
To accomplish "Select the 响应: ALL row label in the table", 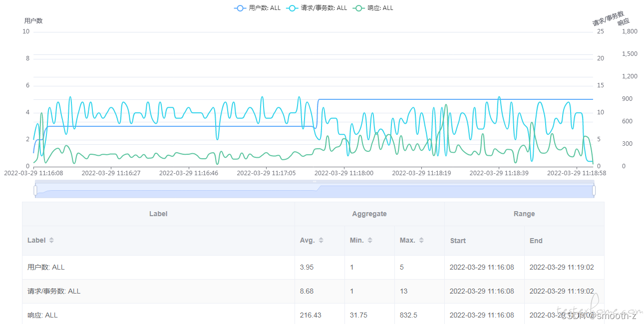I will (42, 315).
